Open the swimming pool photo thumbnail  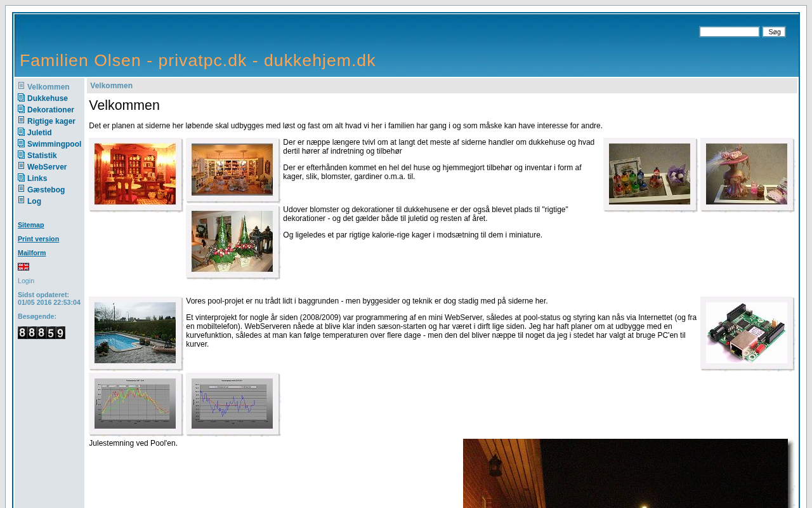click(x=135, y=333)
